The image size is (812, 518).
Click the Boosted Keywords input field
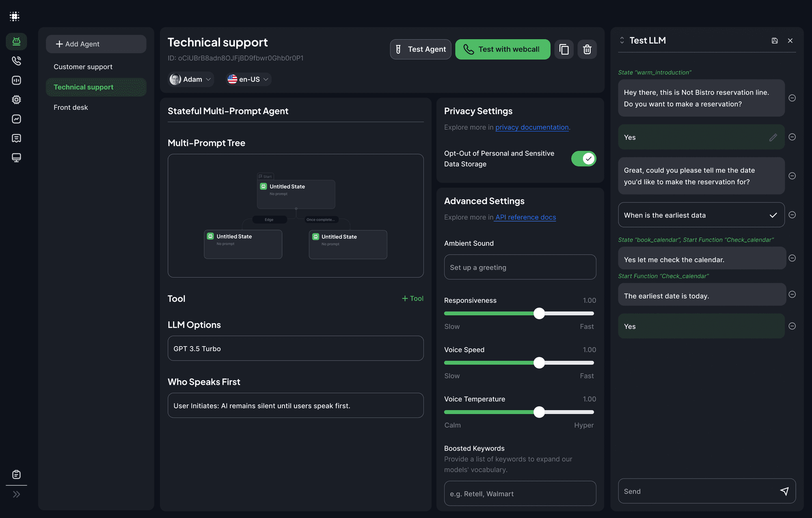pyautogui.click(x=520, y=494)
